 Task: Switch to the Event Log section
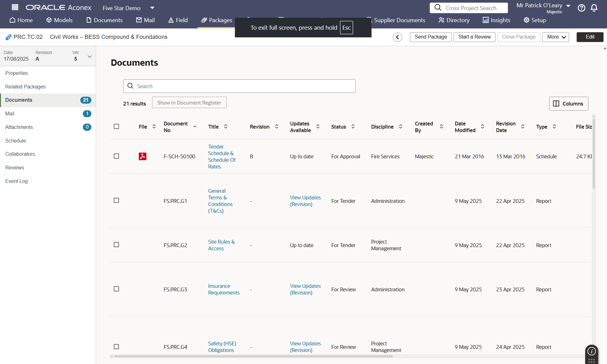(16, 181)
